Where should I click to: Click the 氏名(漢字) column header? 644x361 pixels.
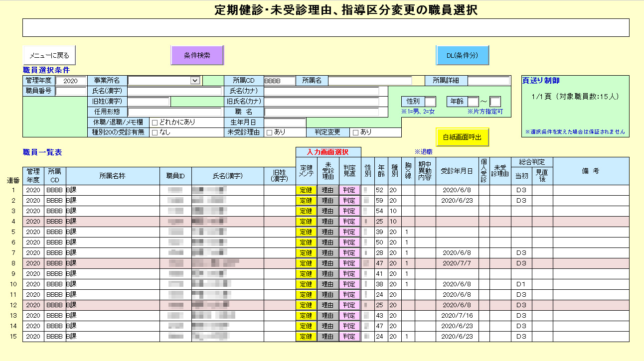point(228,175)
